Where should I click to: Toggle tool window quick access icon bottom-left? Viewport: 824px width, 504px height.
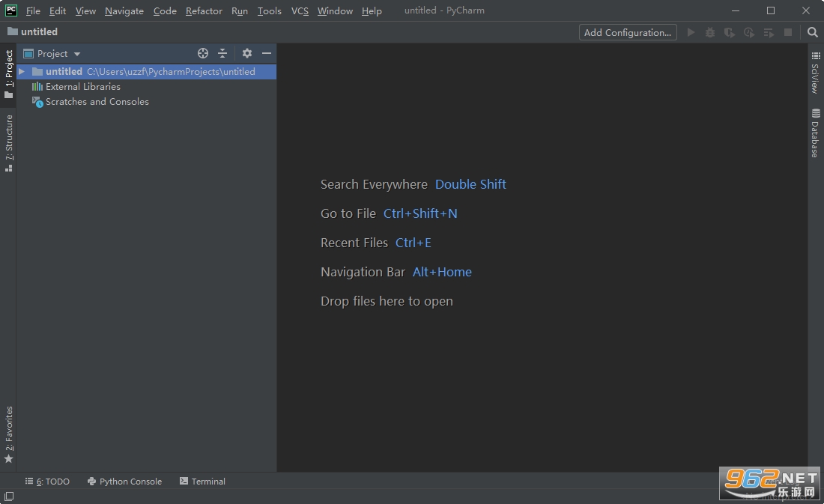(x=9, y=496)
